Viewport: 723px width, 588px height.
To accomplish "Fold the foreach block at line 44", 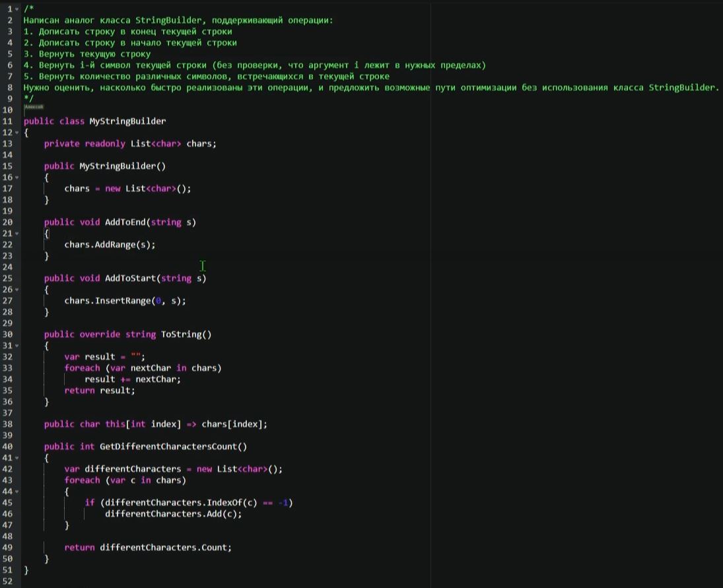I will pyautogui.click(x=17, y=492).
